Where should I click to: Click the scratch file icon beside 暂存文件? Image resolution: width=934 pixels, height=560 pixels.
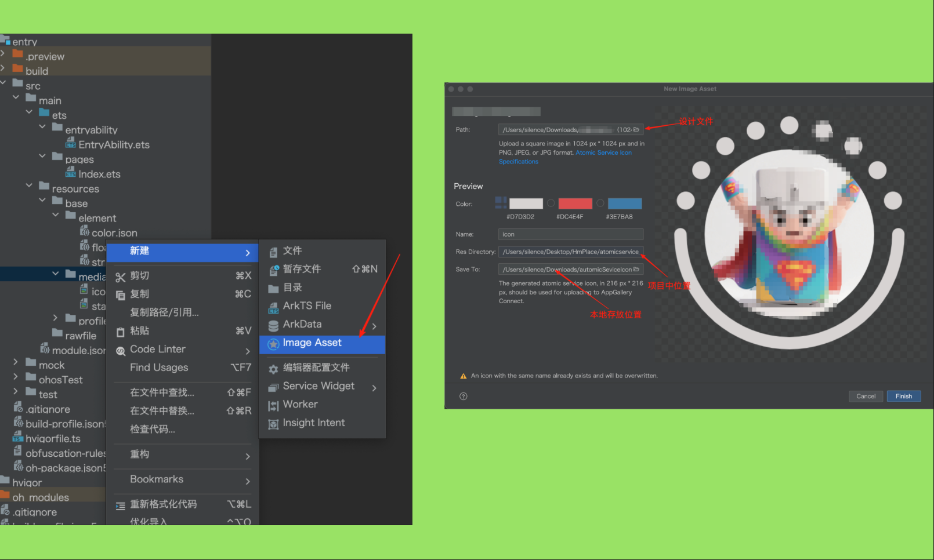coord(273,270)
